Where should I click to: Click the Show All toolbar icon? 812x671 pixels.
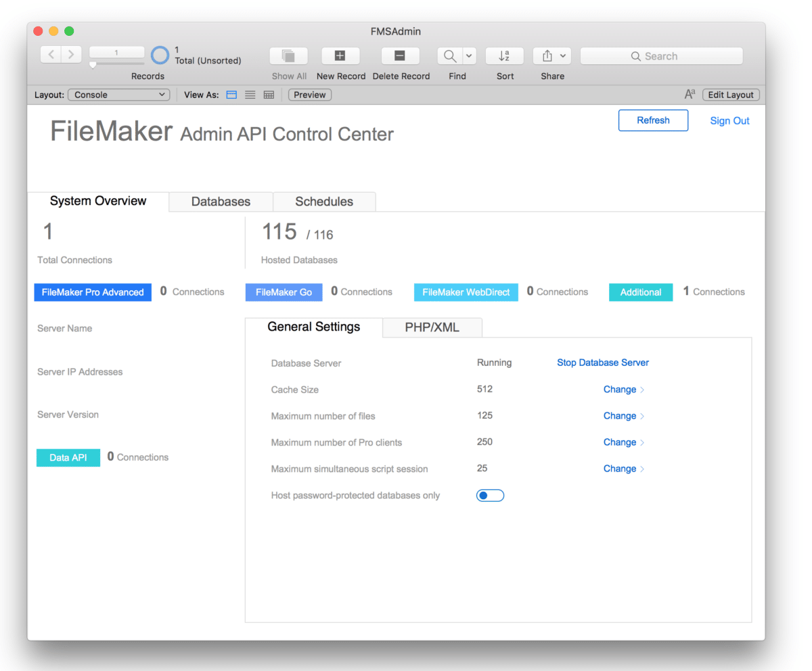tap(289, 55)
